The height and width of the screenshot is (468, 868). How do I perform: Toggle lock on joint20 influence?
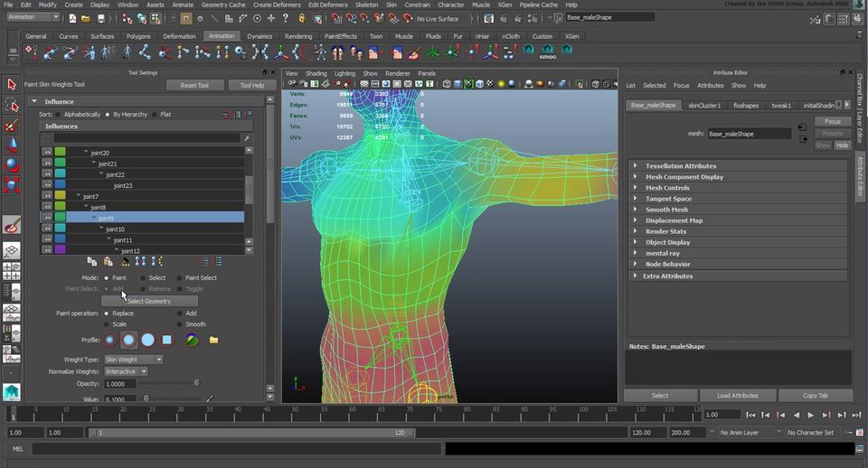coord(47,152)
